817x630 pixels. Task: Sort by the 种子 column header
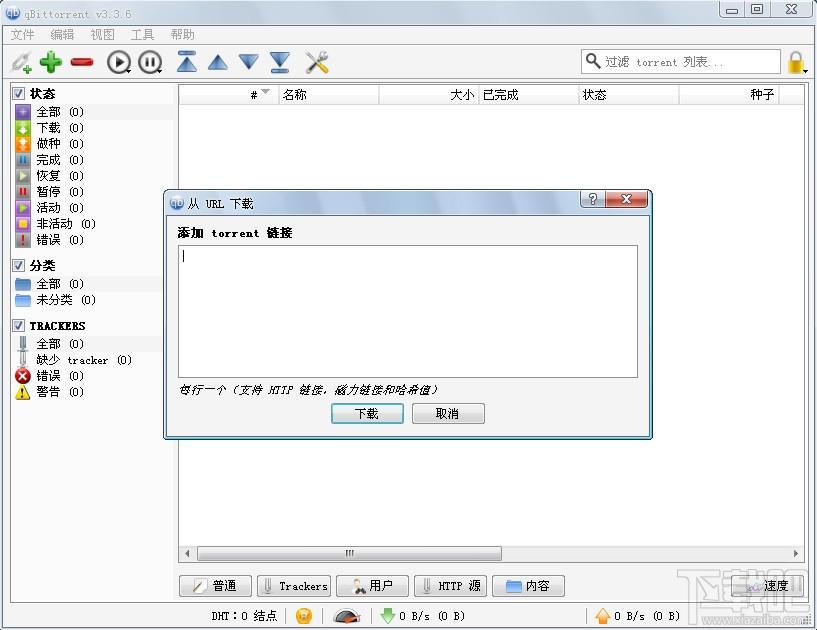[729, 94]
